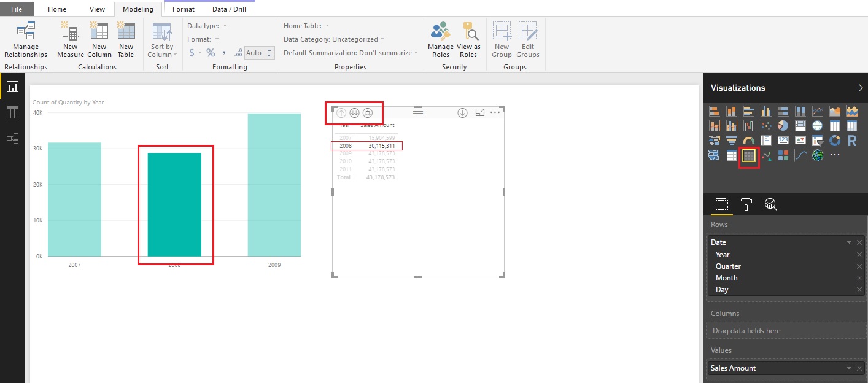Choose Pie chart visualization
This screenshot has height=383, width=868.
(783, 126)
